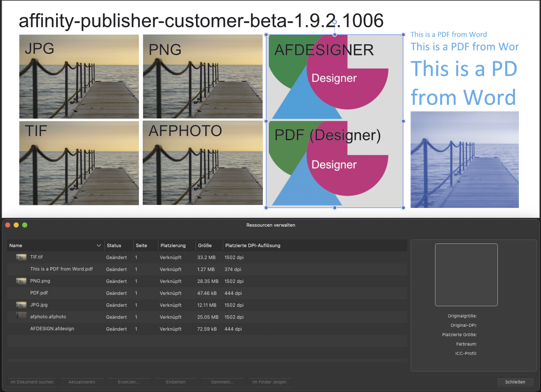This screenshot has width=541, height=392.
Task: Select the TIF pier image on canvas
Action: click(79, 163)
